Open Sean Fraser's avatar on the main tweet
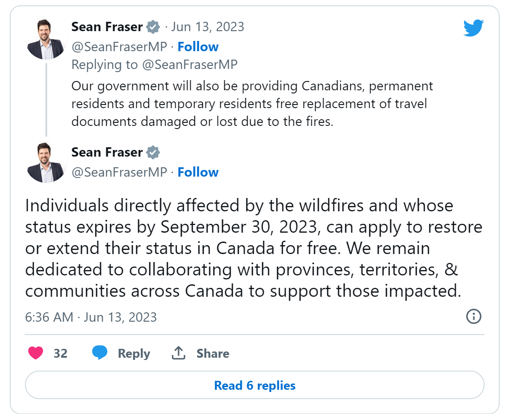 tap(46, 163)
